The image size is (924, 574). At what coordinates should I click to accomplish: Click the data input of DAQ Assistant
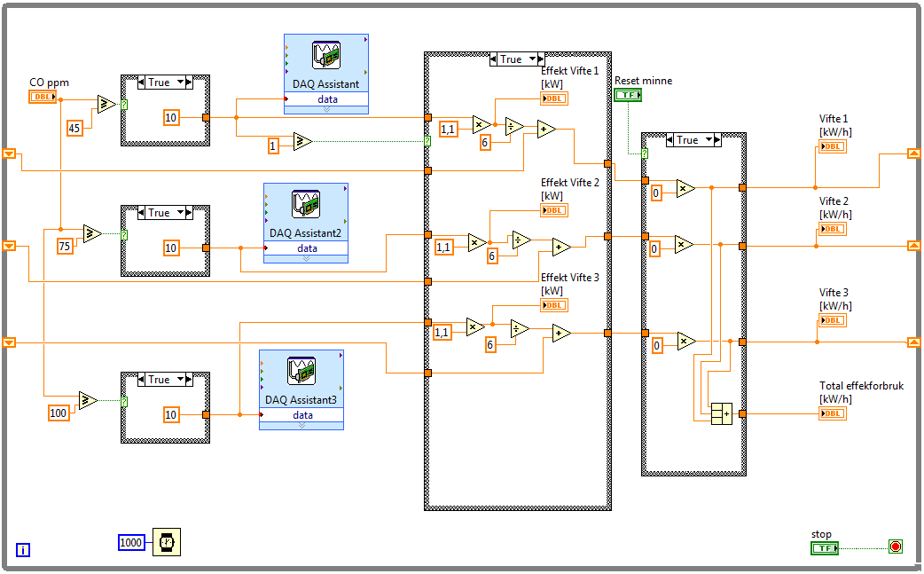click(326, 99)
